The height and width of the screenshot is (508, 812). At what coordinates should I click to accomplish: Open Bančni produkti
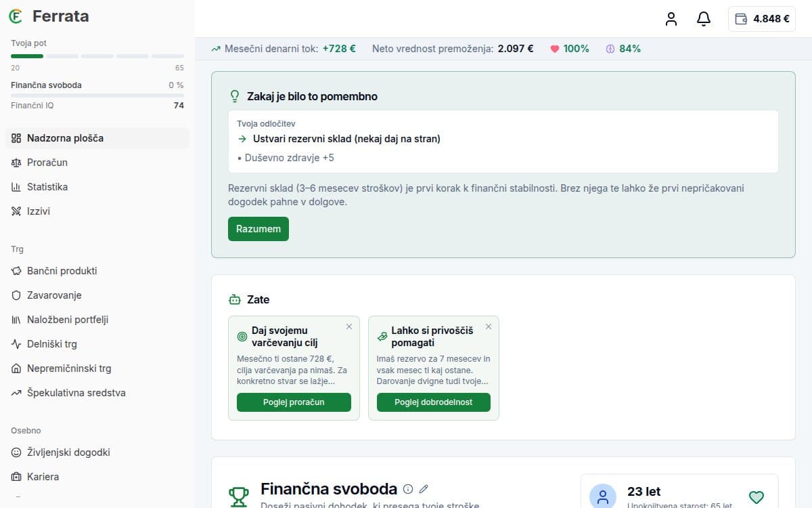pyautogui.click(x=97, y=271)
